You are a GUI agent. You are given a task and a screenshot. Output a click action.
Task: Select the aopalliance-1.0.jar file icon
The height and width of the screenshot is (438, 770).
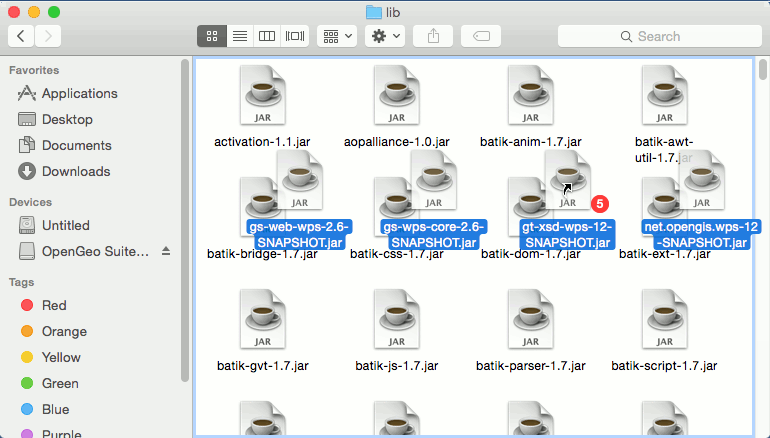coord(397,97)
